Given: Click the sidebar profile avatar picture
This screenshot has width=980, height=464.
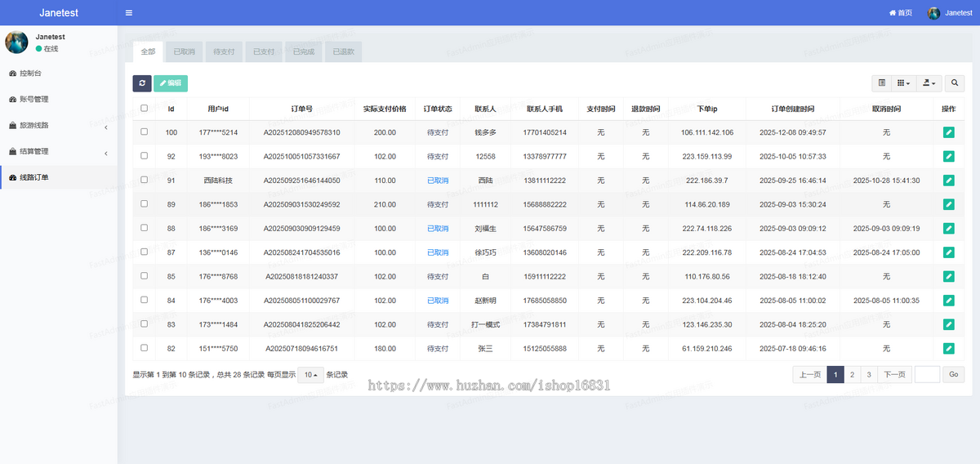Looking at the screenshot, I should tap(16, 42).
